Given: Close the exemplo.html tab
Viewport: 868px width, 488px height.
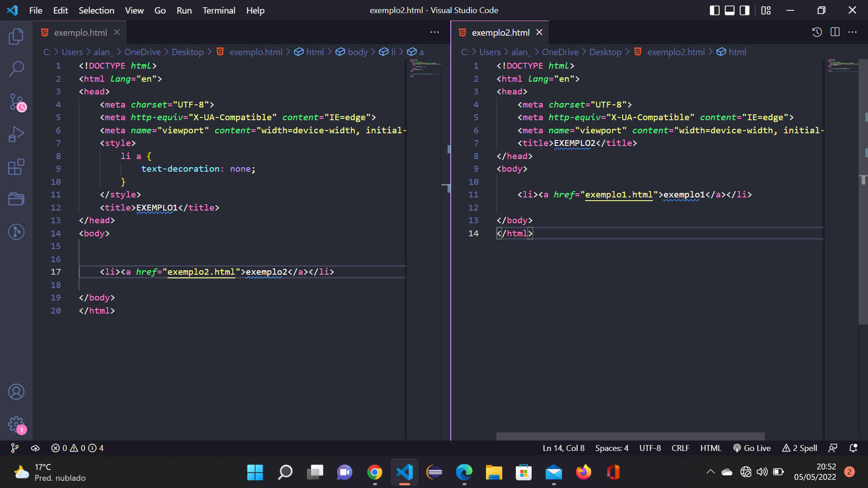Looking at the screenshot, I should (x=117, y=32).
